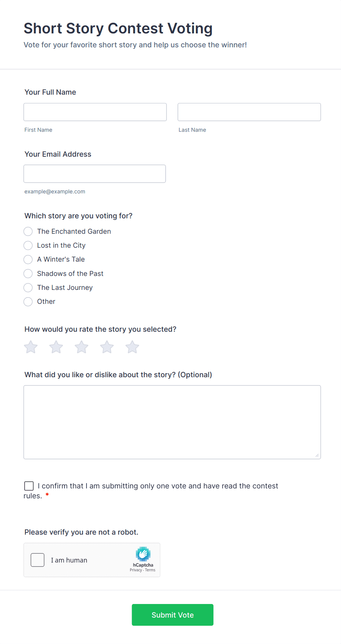Screen dimensions: 341x644
Task: Pick 'The Last Journey' option
Action: (28, 287)
